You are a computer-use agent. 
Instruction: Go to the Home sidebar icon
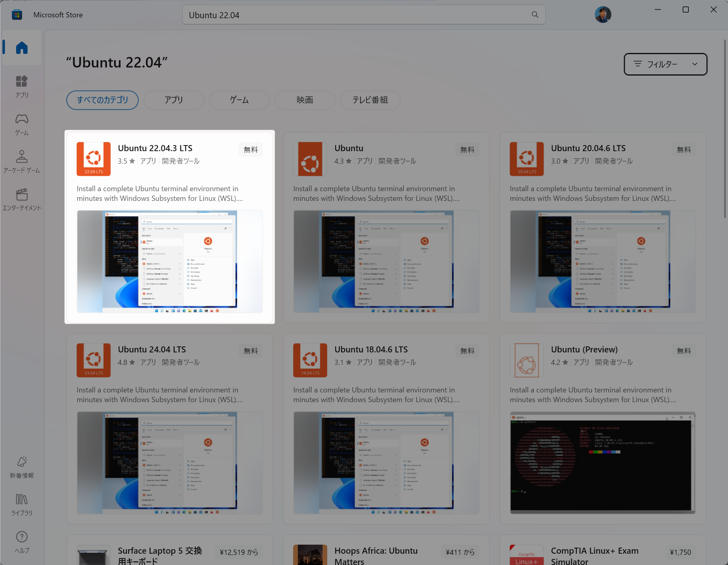click(22, 48)
